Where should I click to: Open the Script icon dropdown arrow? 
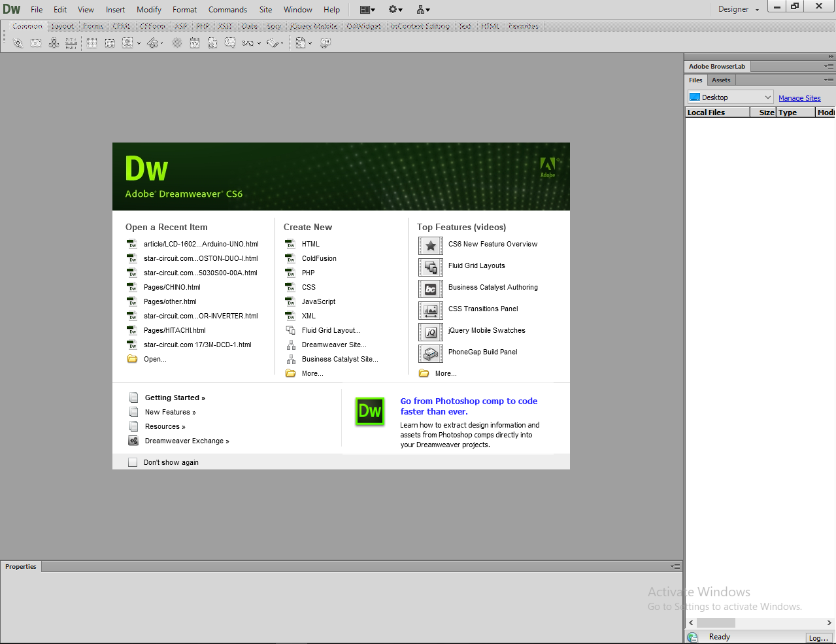pyautogui.click(x=282, y=44)
